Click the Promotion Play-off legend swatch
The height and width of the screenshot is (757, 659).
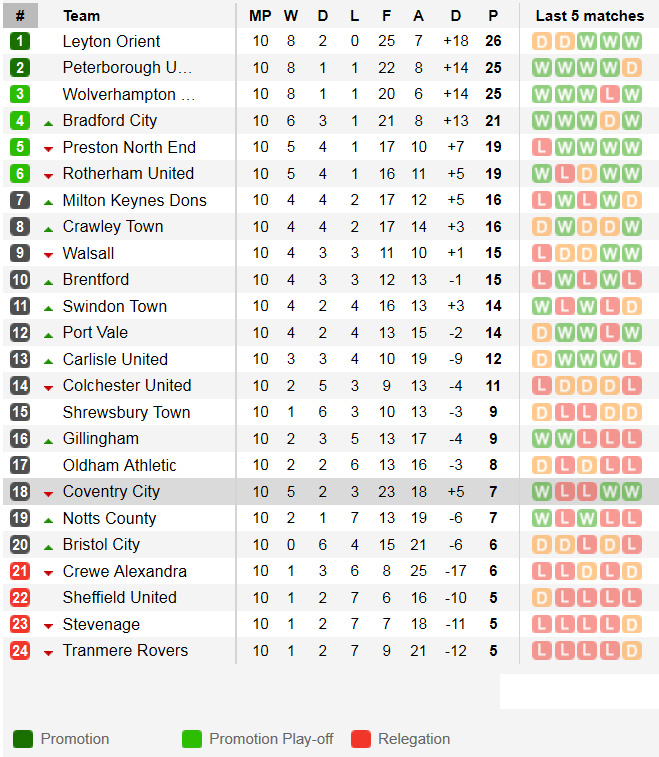pyautogui.click(x=192, y=739)
